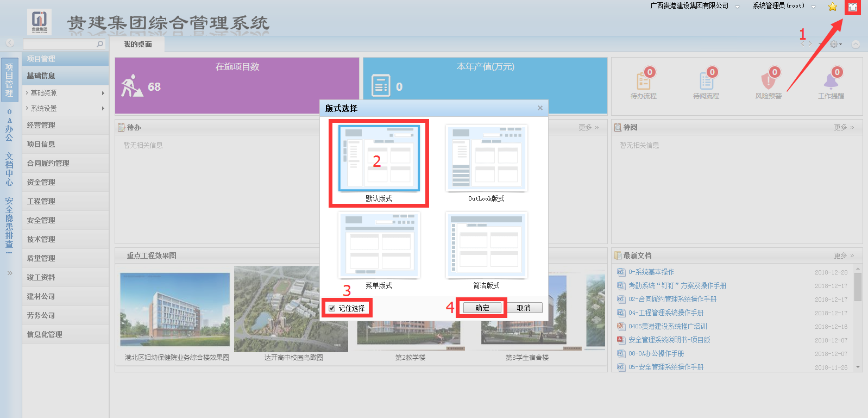
Task: Click the 最新文档 list scrollbar
Action: coord(858,287)
